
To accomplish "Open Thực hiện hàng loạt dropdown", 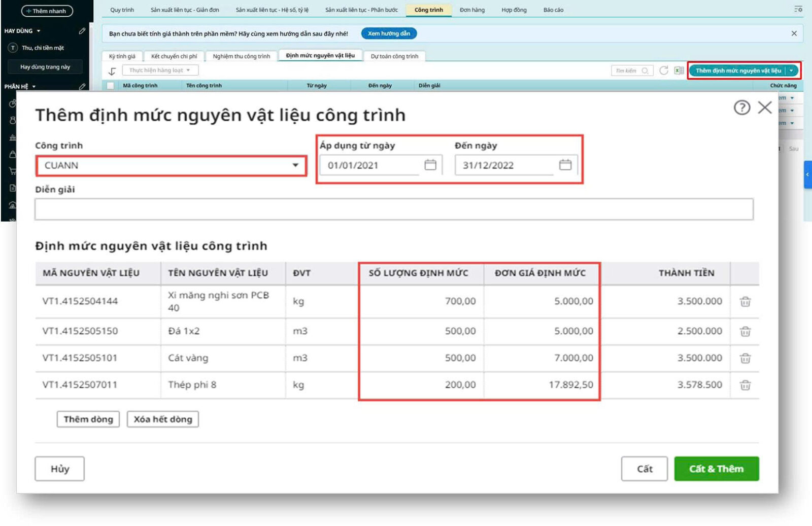I will 160,71.
